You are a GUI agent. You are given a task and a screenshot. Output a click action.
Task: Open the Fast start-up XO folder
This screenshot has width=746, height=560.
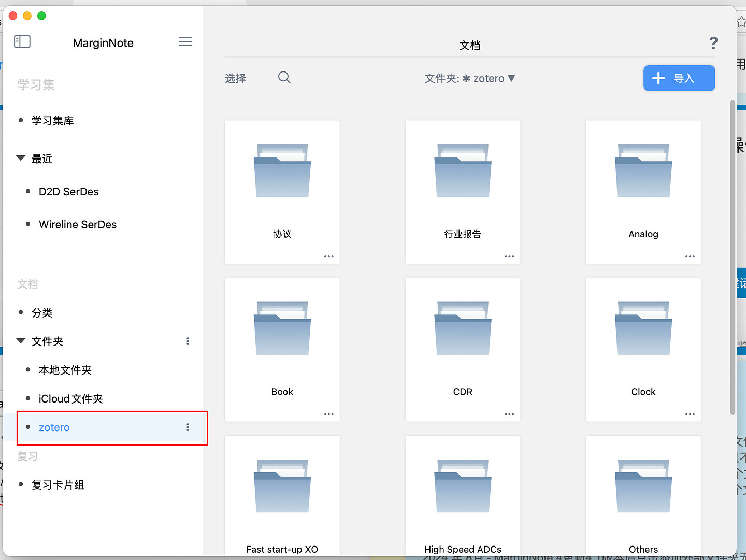[x=282, y=496]
